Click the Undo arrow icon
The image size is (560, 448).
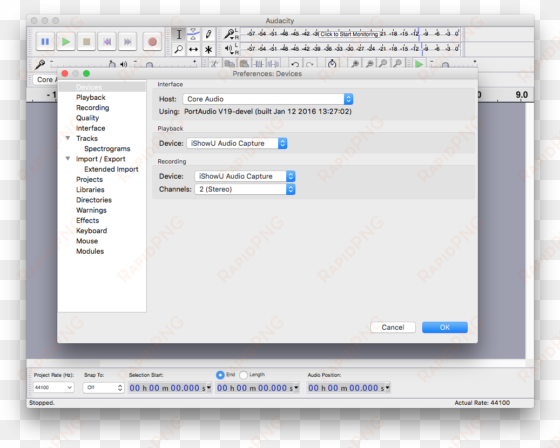(x=295, y=65)
